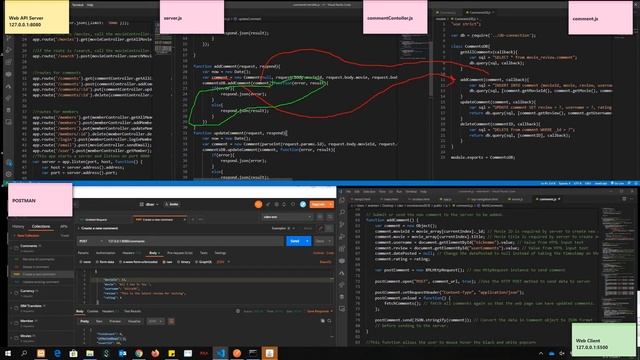The image size is (640, 360).
Task: Open Test Results response tab
Action: (x=132, y=311)
